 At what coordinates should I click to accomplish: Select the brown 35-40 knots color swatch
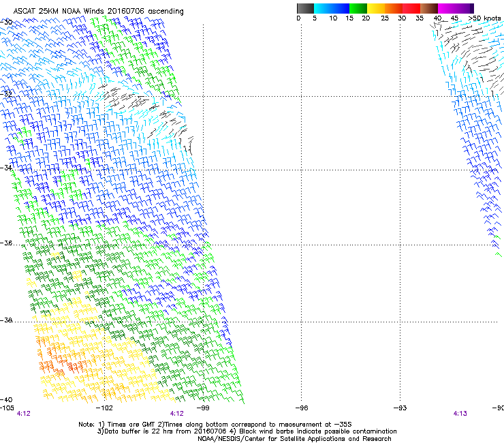pos(429,8)
